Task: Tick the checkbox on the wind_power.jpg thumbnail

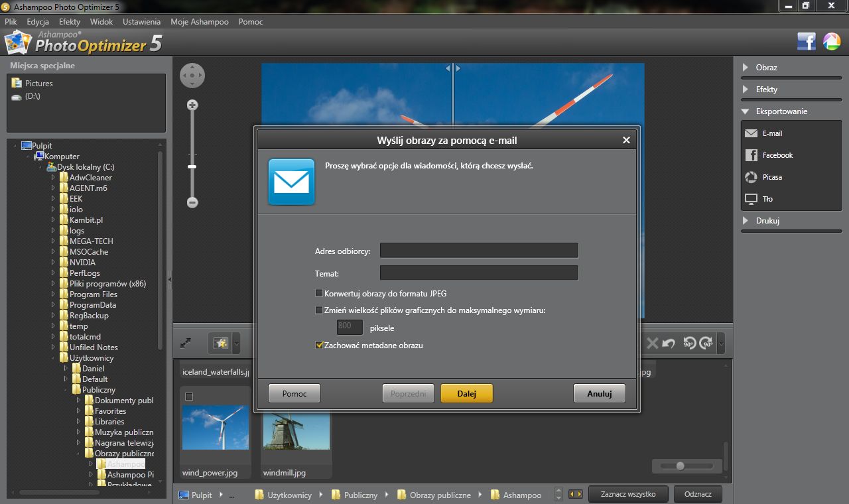Action: point(189,397)
